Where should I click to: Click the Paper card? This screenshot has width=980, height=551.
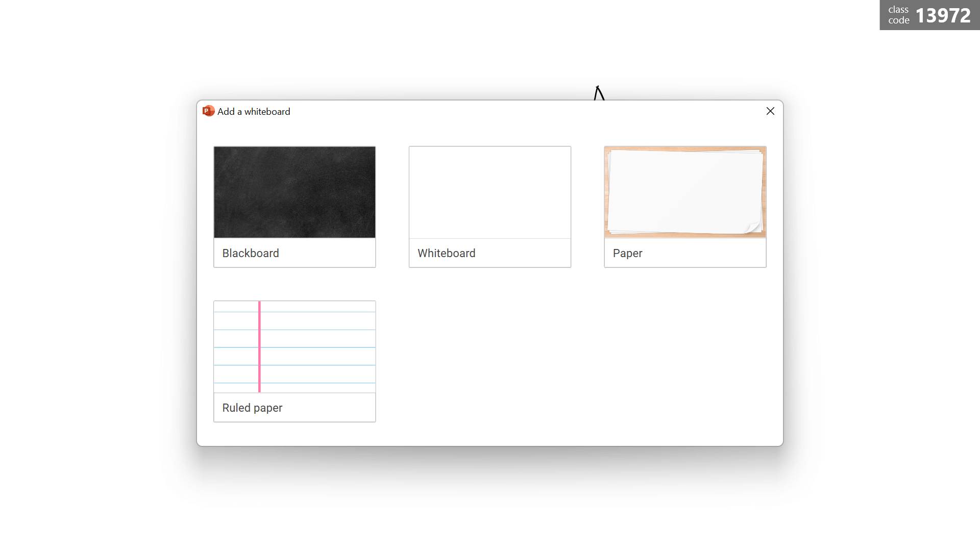[x=685, y=207]
